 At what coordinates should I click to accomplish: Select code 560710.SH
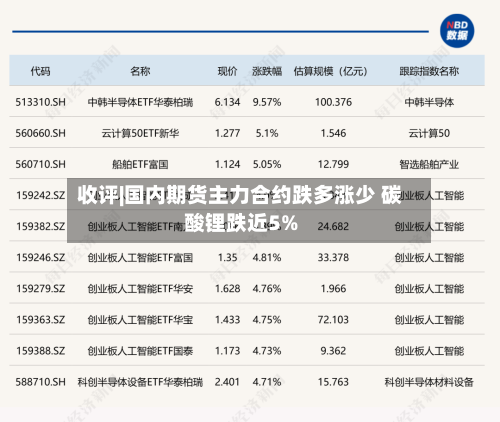coord(40,164)
